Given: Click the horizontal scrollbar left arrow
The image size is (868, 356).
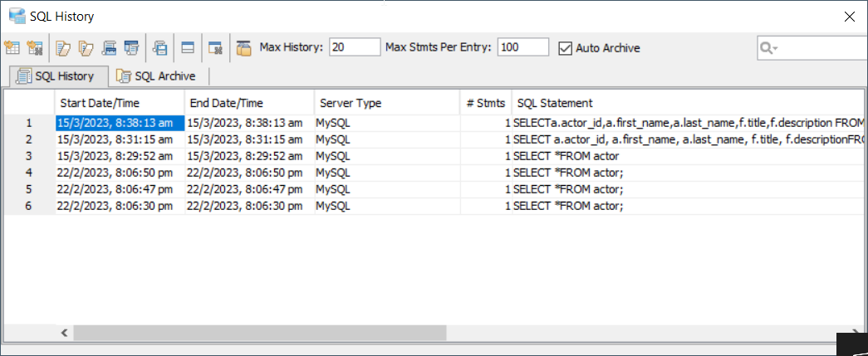Looking at the screenshot, I should tap(65, 333).
